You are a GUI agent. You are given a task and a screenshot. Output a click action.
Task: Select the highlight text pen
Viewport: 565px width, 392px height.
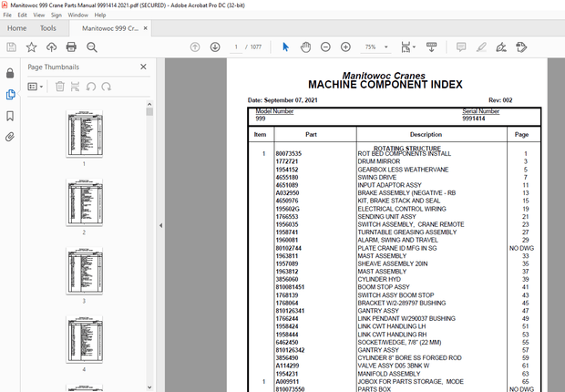click(x=481, y=46)
